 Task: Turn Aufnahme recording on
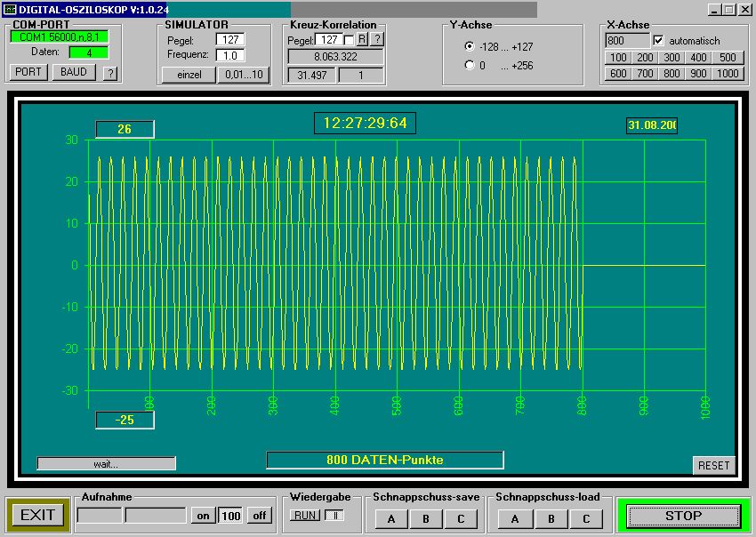203,516
